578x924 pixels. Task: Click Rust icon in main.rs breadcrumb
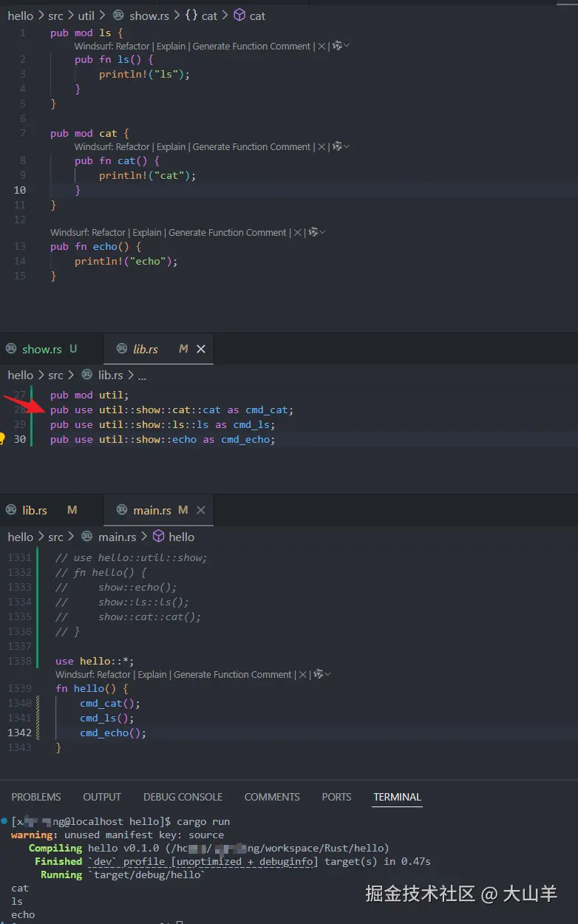click(87, 537)
